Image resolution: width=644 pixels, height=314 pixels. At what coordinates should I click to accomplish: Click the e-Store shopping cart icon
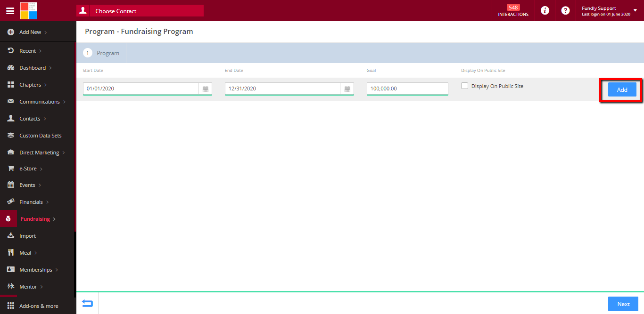click(11, 168)
